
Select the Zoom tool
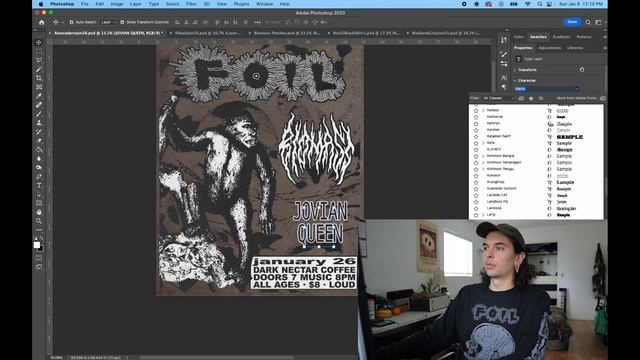[x=39, y=221]
